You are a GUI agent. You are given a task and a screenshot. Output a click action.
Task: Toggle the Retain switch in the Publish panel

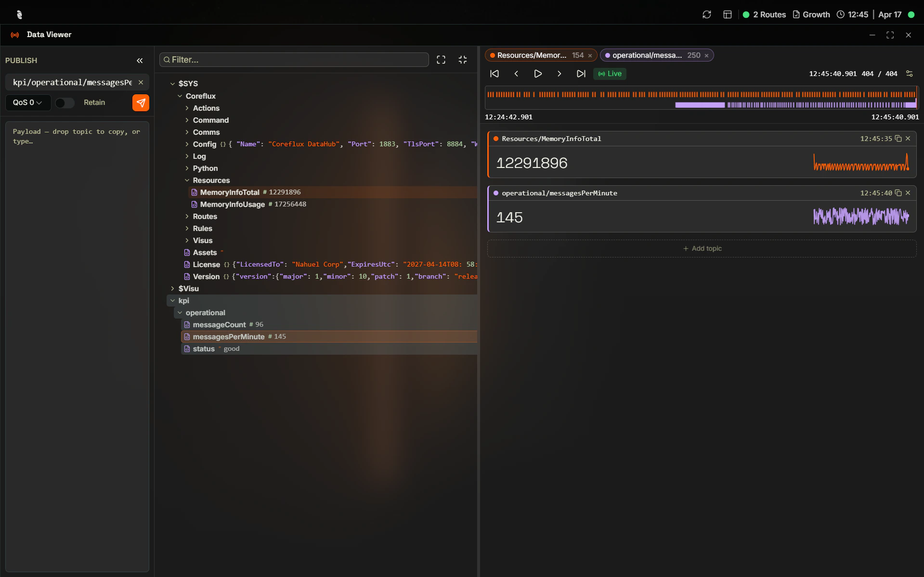pyautogui.click(x=65, y=103)
